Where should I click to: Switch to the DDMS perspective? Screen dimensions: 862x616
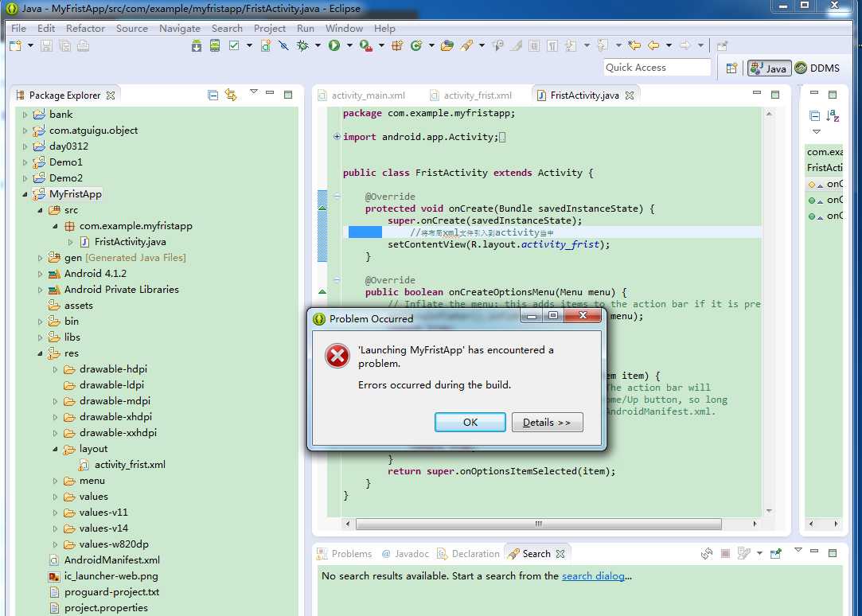point(817,68)
